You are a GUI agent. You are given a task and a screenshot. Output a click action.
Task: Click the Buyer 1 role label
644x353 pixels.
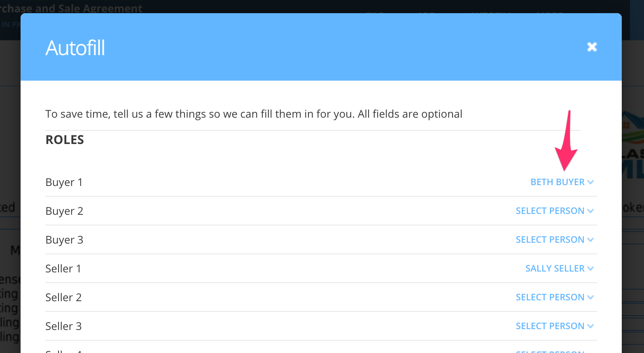64,182
